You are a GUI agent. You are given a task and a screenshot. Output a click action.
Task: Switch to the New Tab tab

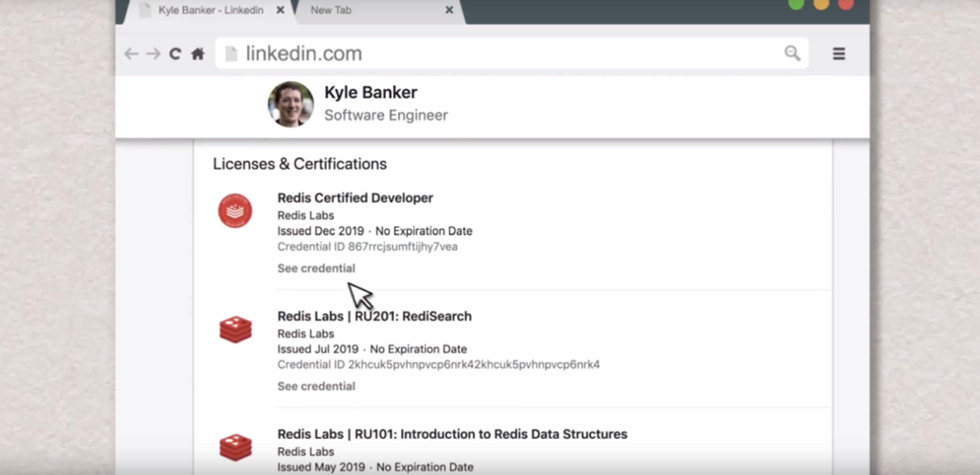pyautogui.click(x=331, y=10)
